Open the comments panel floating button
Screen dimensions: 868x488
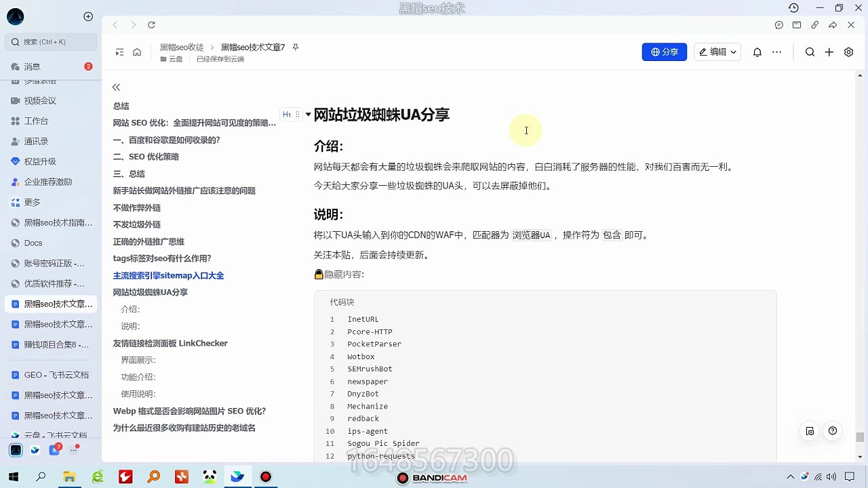coord(810,431)
